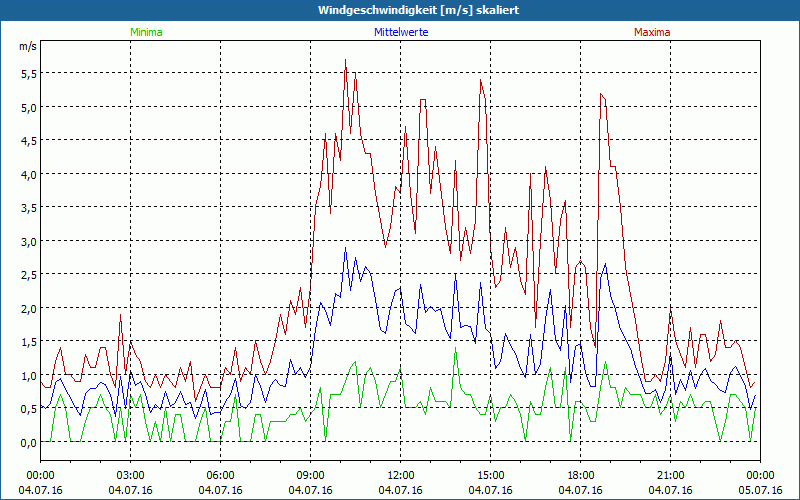Click the 5,5 y-axis value
Viewport: 800px width, 500px height.
(x=29, y=73)
